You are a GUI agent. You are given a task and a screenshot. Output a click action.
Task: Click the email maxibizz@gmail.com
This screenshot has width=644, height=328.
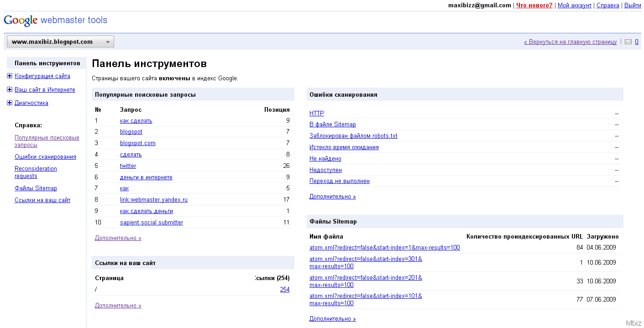(480, 5)
